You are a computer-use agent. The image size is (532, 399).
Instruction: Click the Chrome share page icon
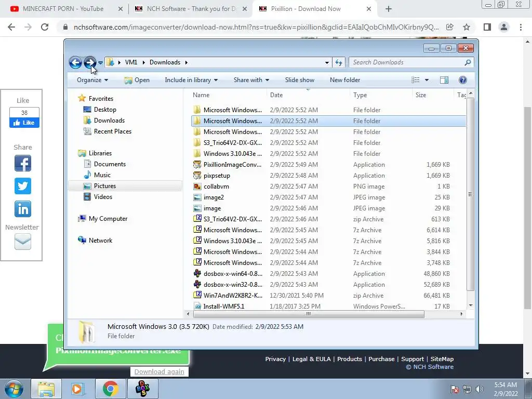pos(449,27)
